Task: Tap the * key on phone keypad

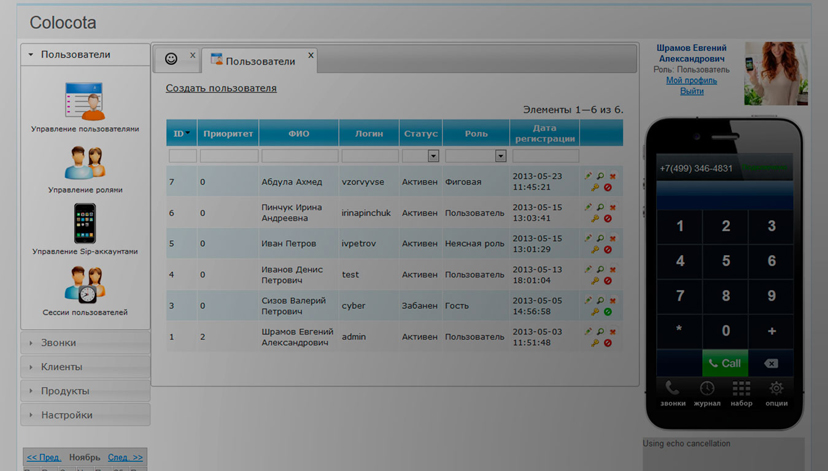Action: point(680,331)
